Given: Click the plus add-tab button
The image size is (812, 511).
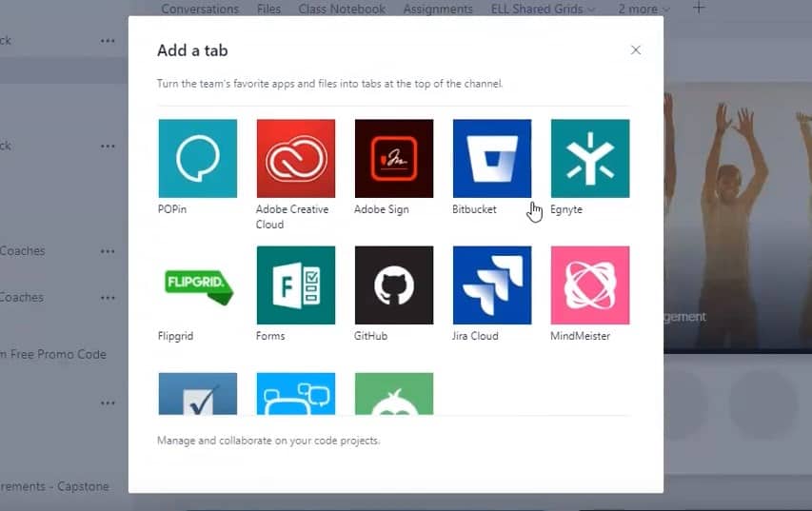Looking at the screenshot, I should point(699,8).
